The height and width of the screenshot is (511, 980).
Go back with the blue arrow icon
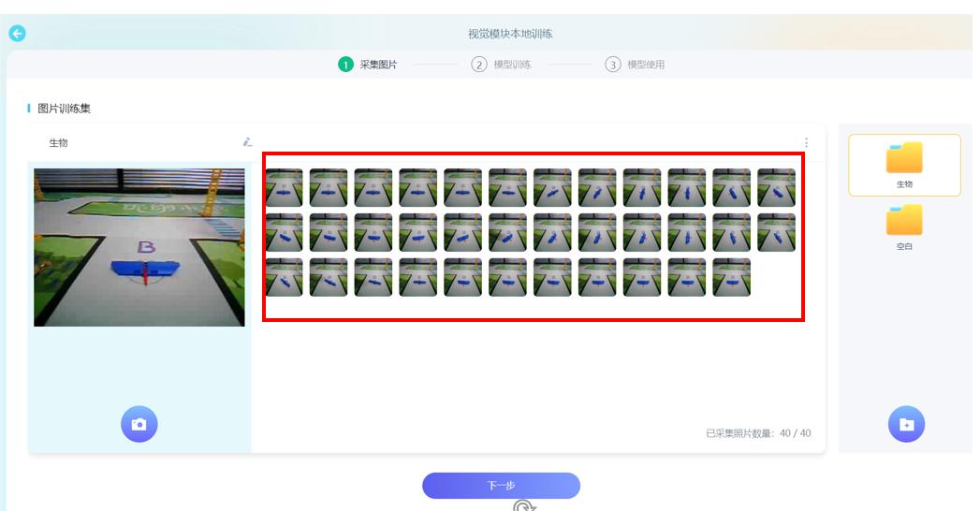coord(18,33)
